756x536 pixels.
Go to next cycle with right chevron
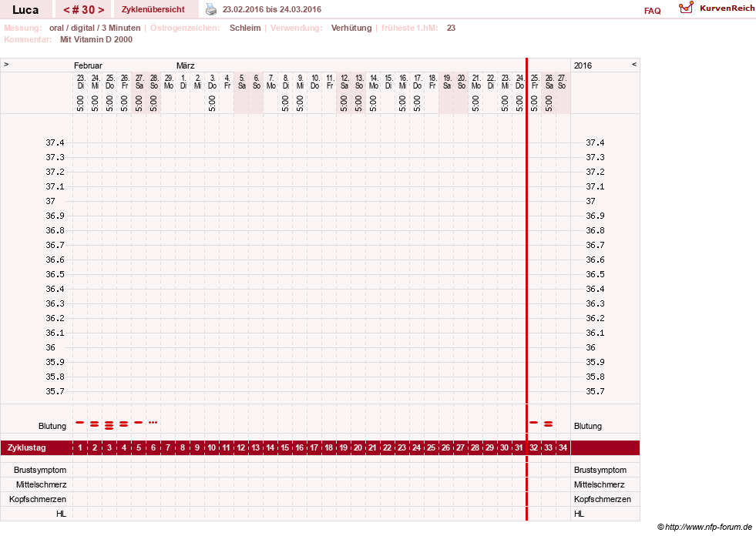(101, 10)
